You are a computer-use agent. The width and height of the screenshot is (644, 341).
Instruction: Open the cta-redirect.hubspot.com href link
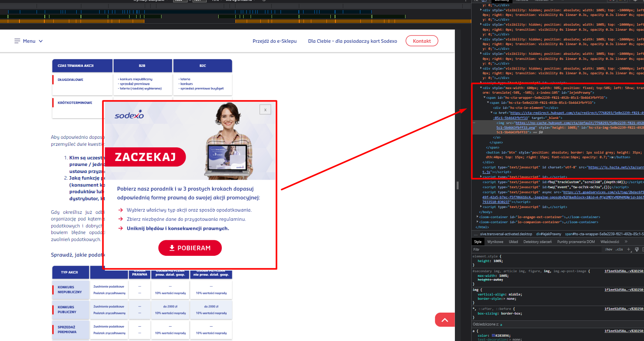coord(577,113)
